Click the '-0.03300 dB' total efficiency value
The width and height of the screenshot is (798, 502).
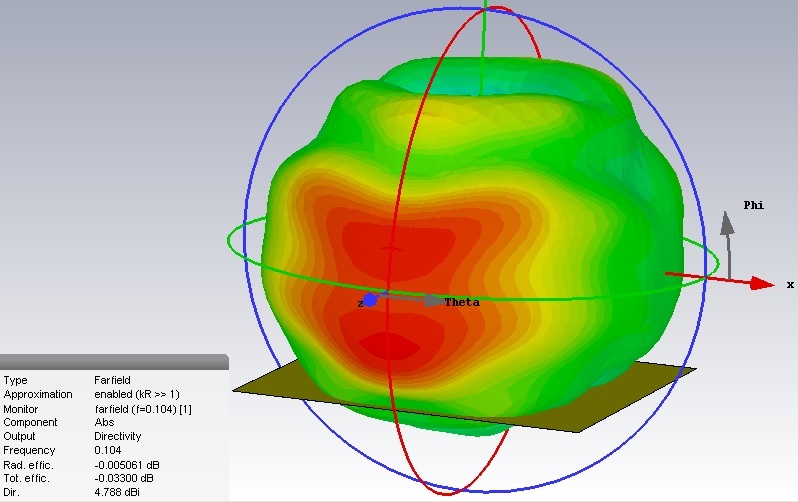tap(124, 479)
